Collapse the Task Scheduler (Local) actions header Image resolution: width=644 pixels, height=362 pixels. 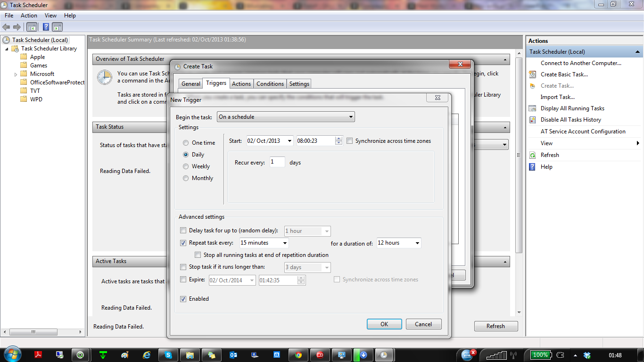point(637,52)
